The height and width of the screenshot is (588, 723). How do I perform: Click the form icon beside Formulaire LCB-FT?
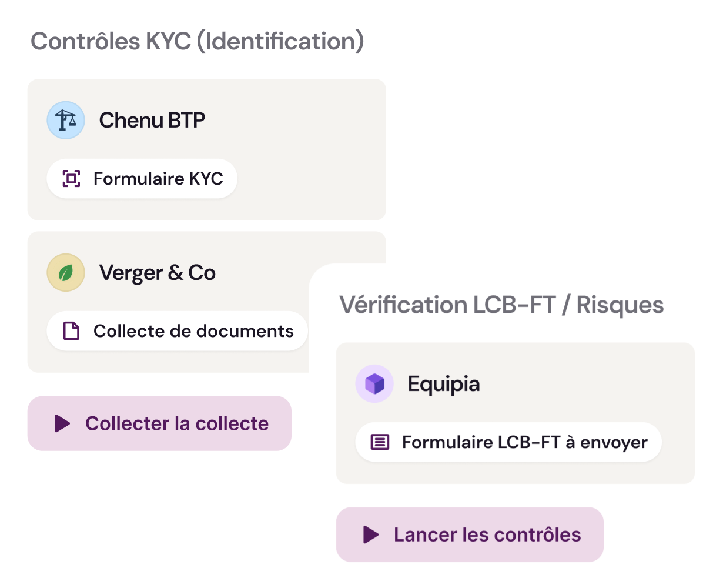click(x=380, y=442)
